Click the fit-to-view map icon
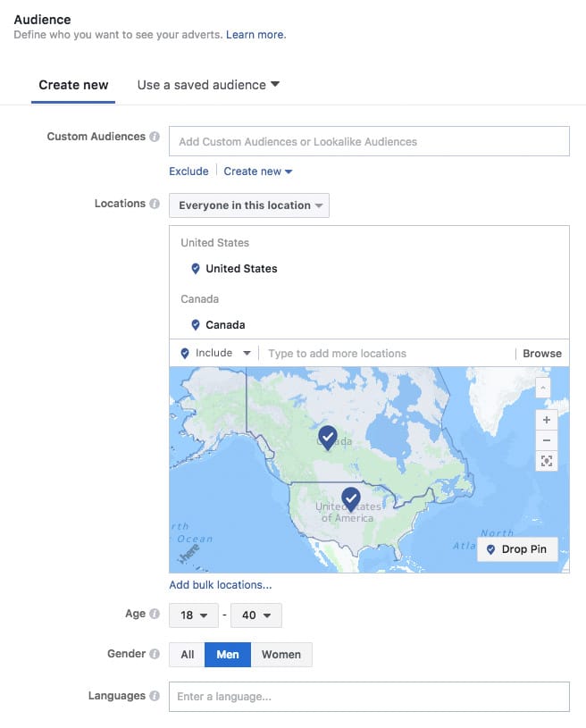586x728 pixels. click(x=547, y=461)
